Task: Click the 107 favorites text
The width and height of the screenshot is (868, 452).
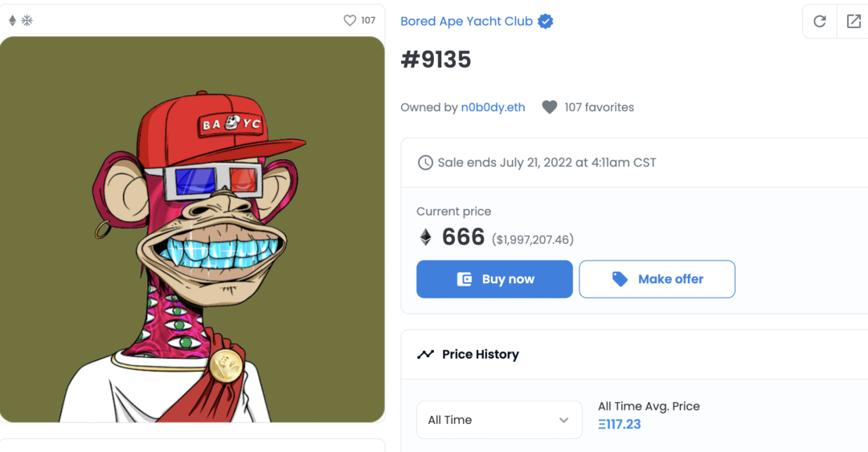Action: pyautogui.click(x=599, y=107)
